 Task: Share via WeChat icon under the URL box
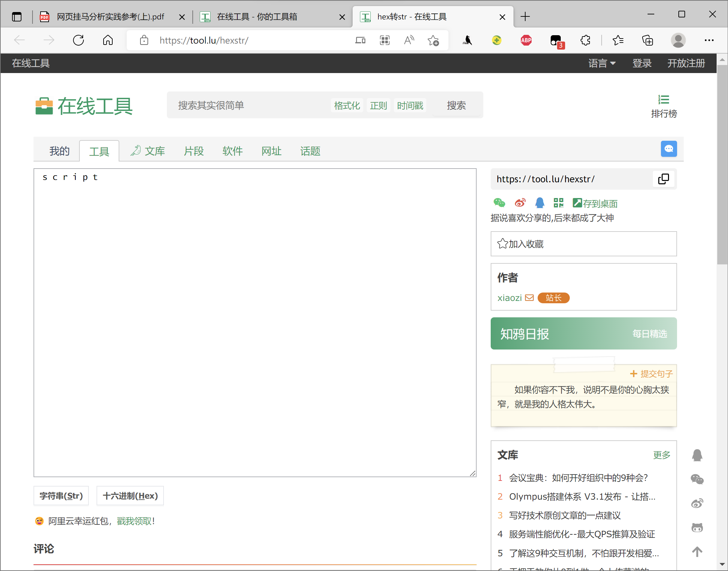tap(499, 203)
